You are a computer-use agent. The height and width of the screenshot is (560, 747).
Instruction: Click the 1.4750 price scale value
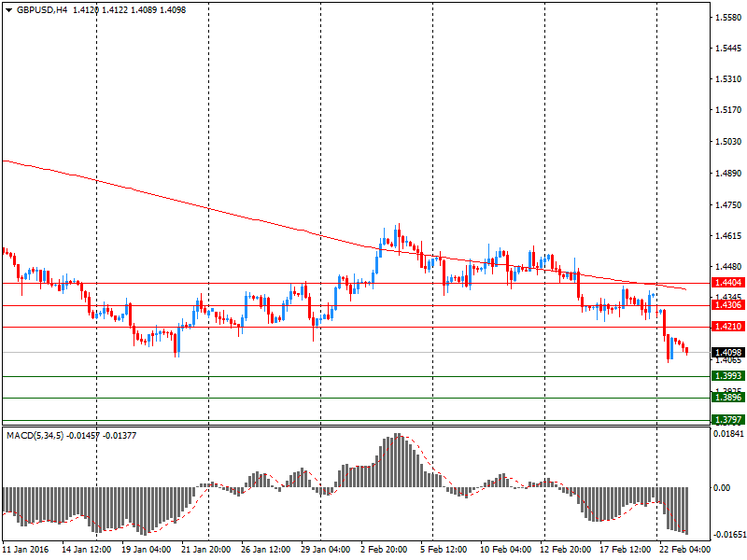(x=728, y=204)
